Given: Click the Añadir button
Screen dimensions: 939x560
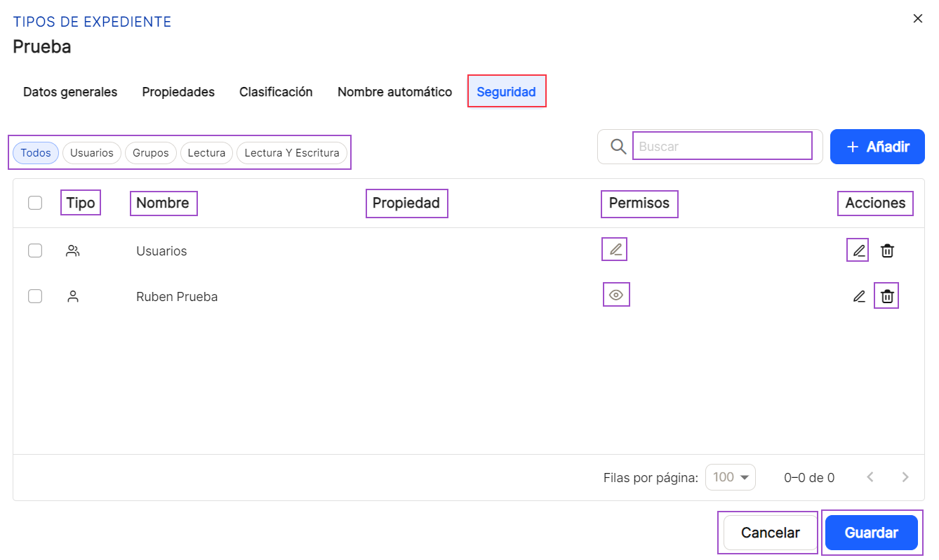Looking at the screenshot, I should tap(877, 147).
